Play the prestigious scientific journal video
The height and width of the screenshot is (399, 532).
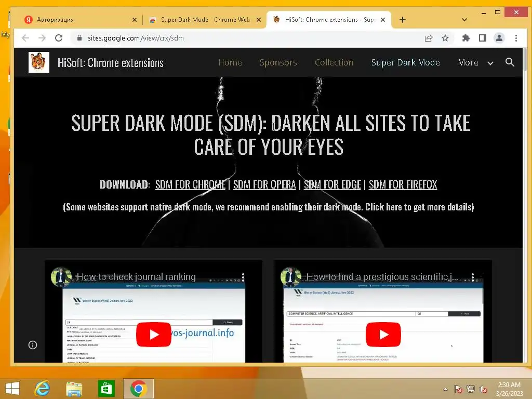[383, 335]
